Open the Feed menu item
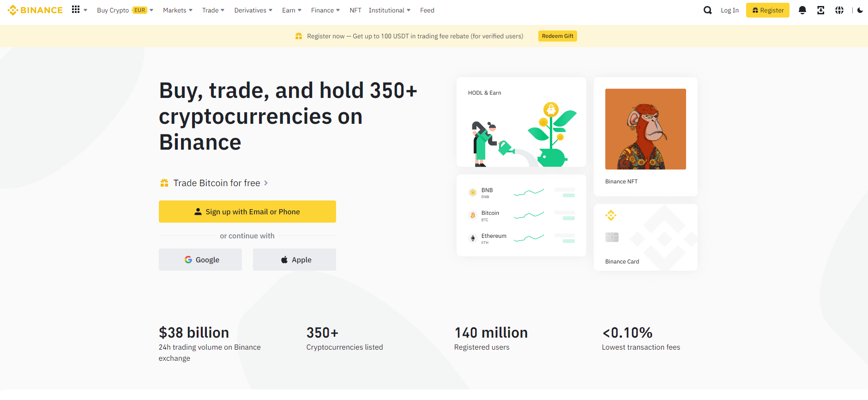 427,10
